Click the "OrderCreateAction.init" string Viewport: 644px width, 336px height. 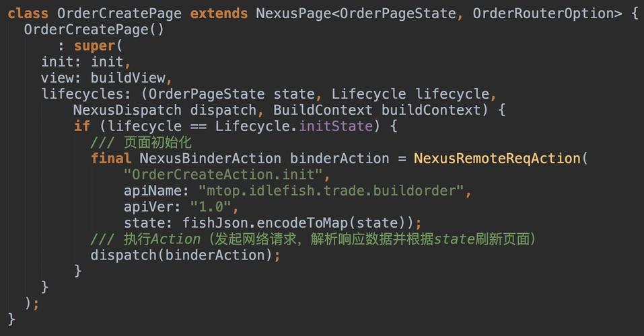(x=223, y=174)
